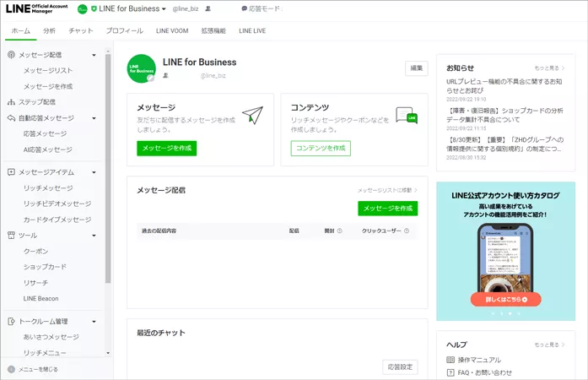Open the LINE VOOM tab

coord(173,30)
